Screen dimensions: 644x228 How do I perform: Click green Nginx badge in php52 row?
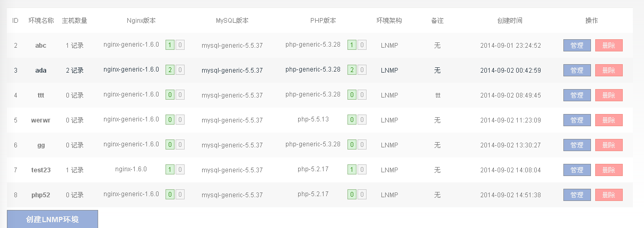(170, 195)
